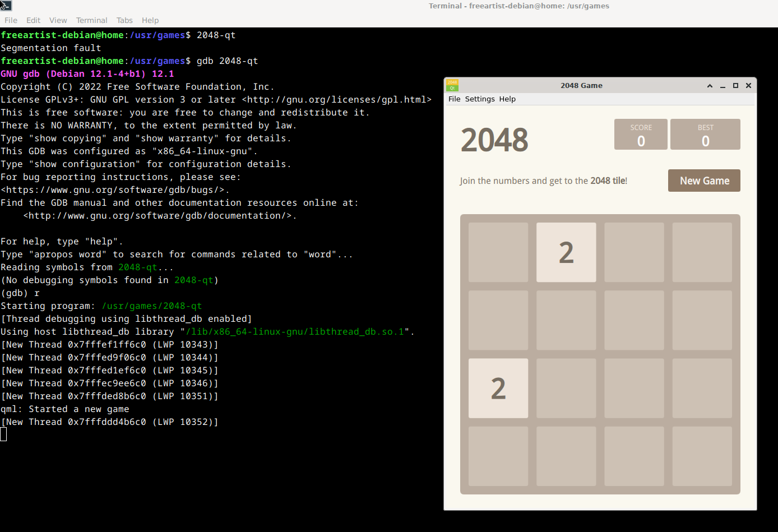Click the /usr/games/2048-qt path text
This screenshot has width=778, height=532.
pyautogui.click(x=152, y=306)
